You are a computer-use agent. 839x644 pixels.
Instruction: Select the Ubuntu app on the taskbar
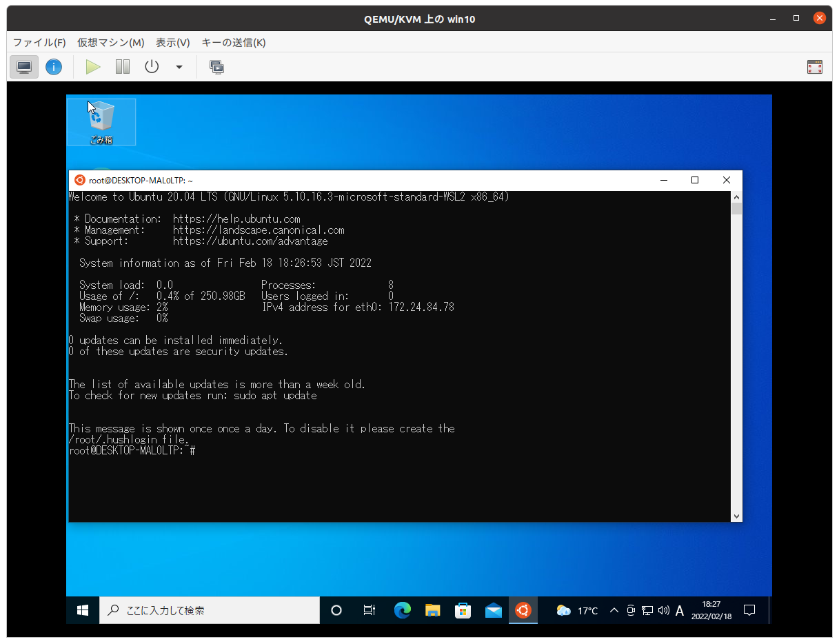(523, 610)
